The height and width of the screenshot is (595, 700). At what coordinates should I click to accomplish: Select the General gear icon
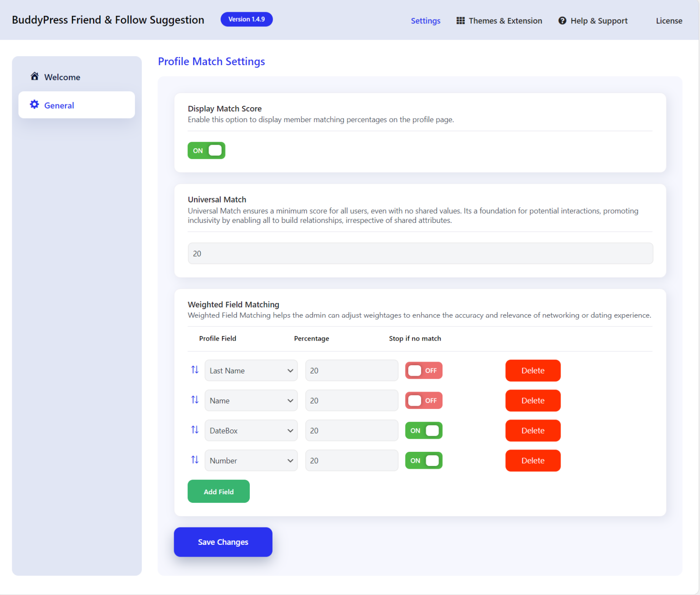point(34,104)
